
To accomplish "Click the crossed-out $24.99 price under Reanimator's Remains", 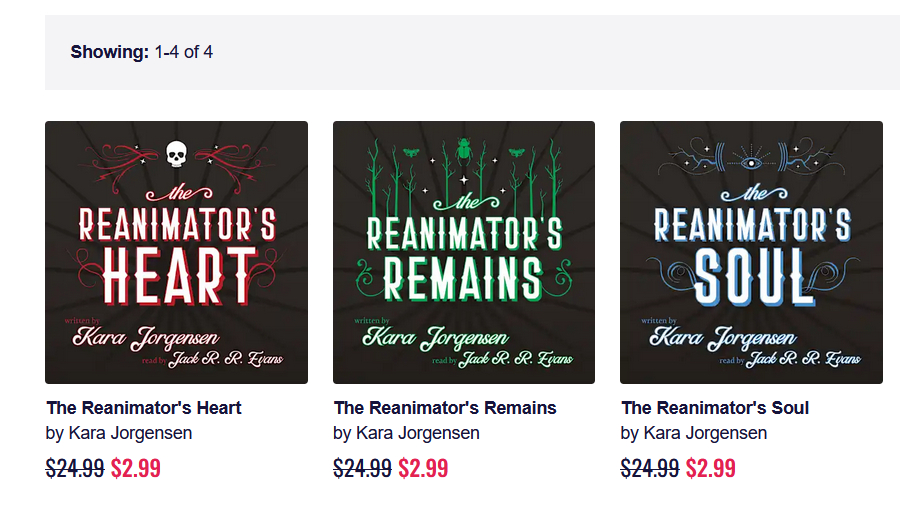I will pyautogui.click(x=362, y=468).
